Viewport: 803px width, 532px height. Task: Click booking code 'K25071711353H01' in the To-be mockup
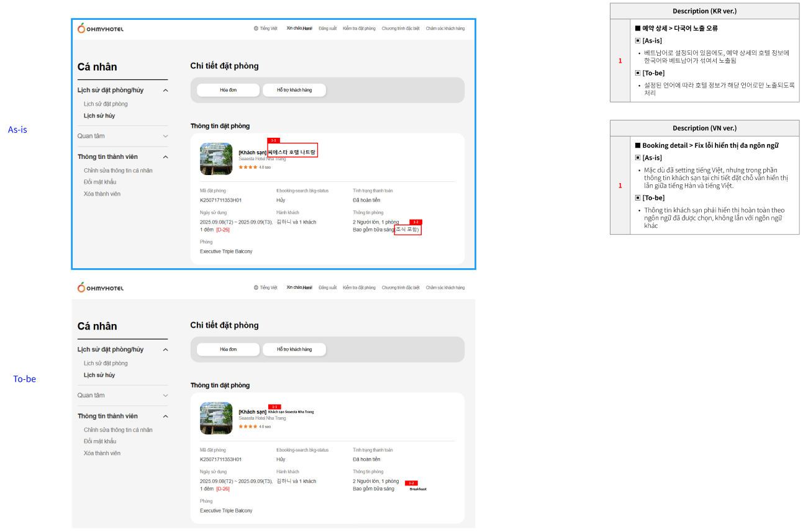[x=221, y=460]
